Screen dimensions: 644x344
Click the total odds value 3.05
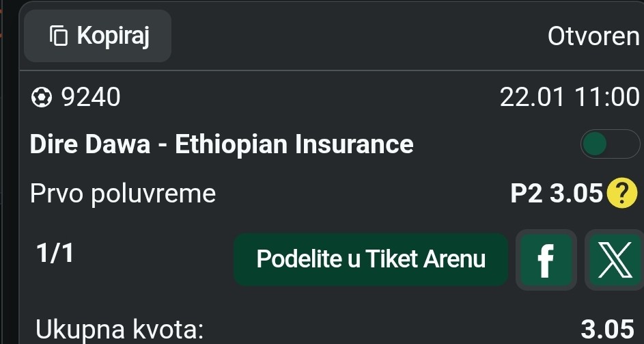point(606,330)
